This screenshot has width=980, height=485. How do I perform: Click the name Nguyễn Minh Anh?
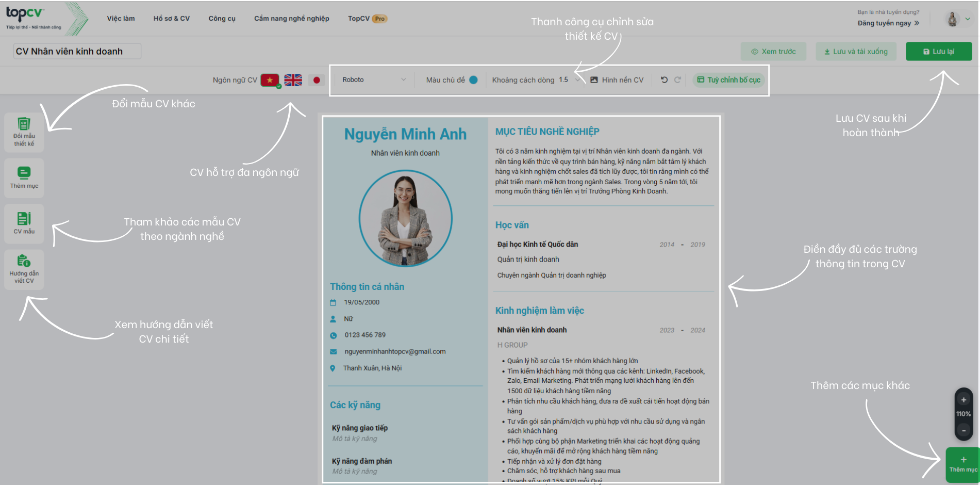click(x=405, y=134)
